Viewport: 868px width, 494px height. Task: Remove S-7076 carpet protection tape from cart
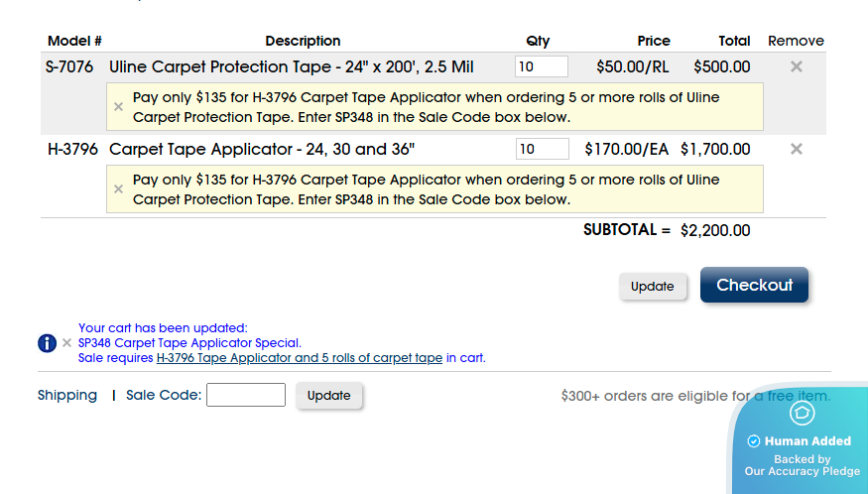point(796,67)
